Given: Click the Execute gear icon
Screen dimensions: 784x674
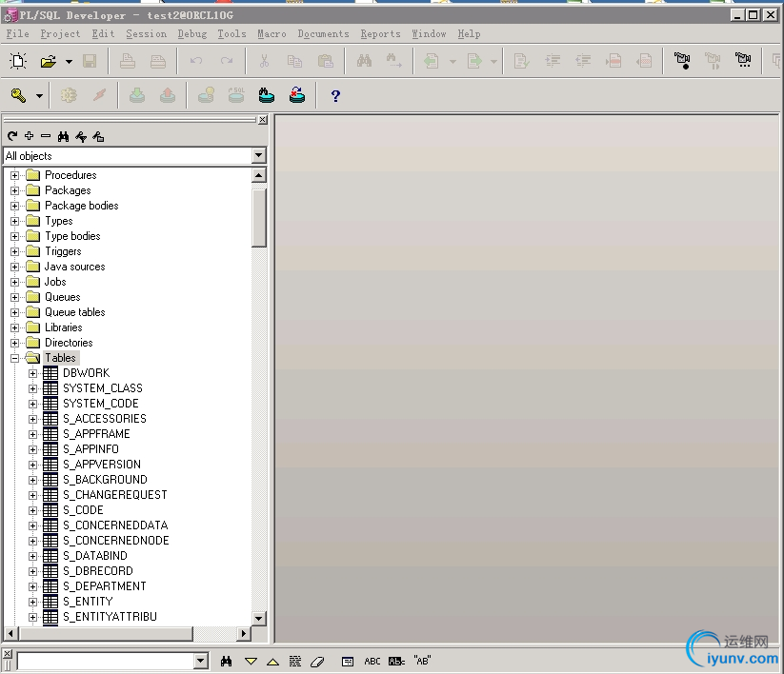Looking at the screenshot, I should (x=69, y=95).
